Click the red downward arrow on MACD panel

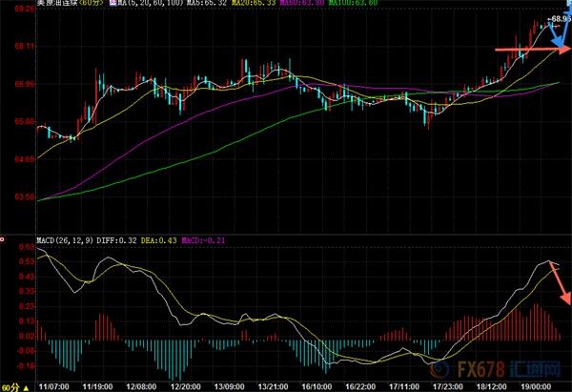pos(562,283)
